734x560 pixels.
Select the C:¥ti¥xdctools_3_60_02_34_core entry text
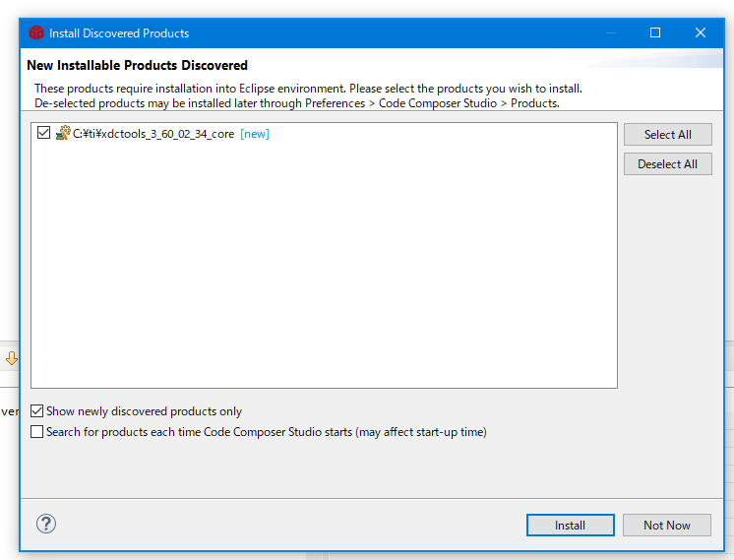pyautogui.click(x=153, y=134)
